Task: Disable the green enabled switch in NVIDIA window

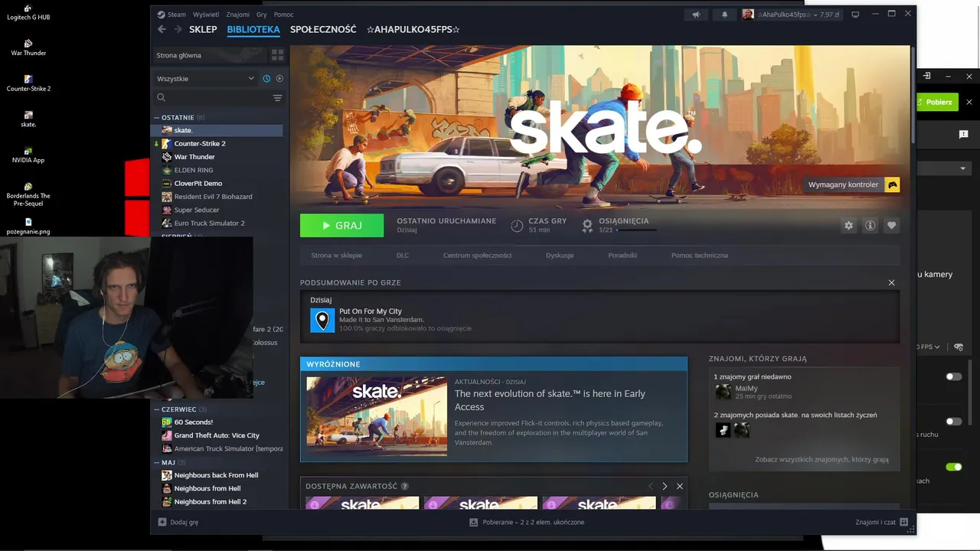Action: coord(953,466)
